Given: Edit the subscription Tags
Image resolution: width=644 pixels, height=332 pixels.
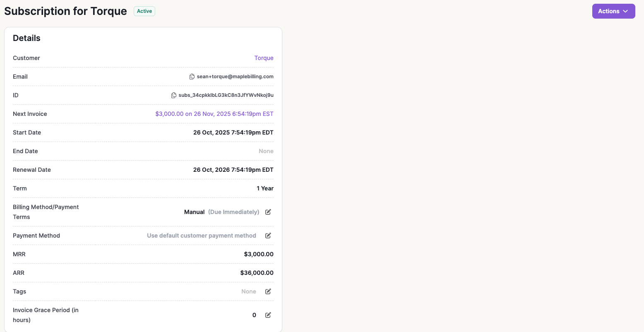Looking at the screenshot, I should 268,291.
